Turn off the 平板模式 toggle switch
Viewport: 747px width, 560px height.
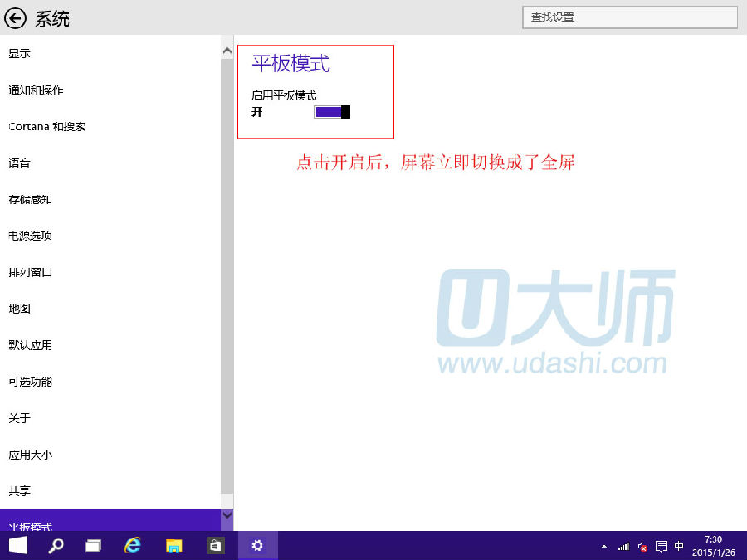(x=332, y=112)
